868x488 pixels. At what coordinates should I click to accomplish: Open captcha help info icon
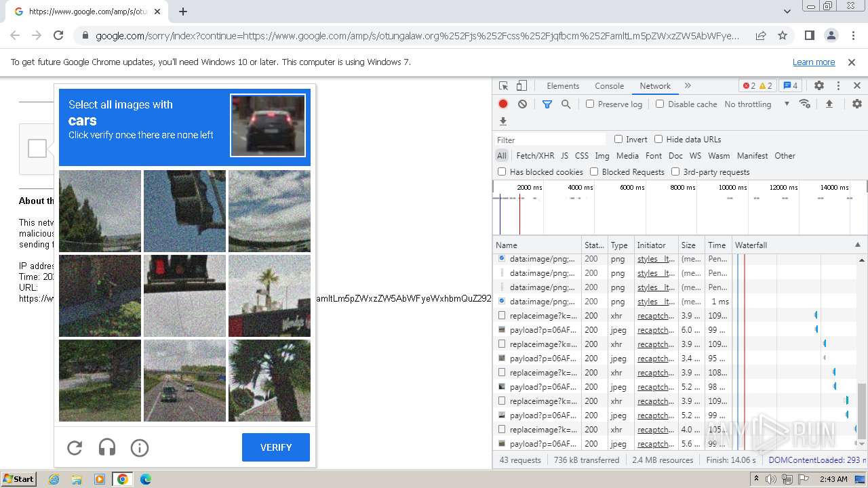(140, 447)
